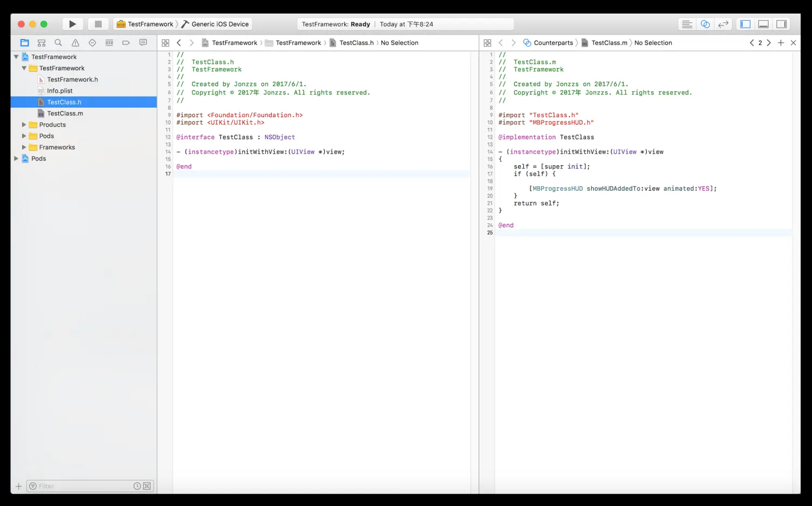Stop the running scheme

98,24
